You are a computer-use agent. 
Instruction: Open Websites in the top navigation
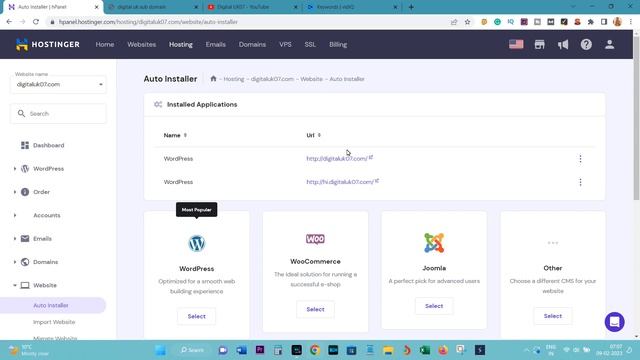point(142,44)
